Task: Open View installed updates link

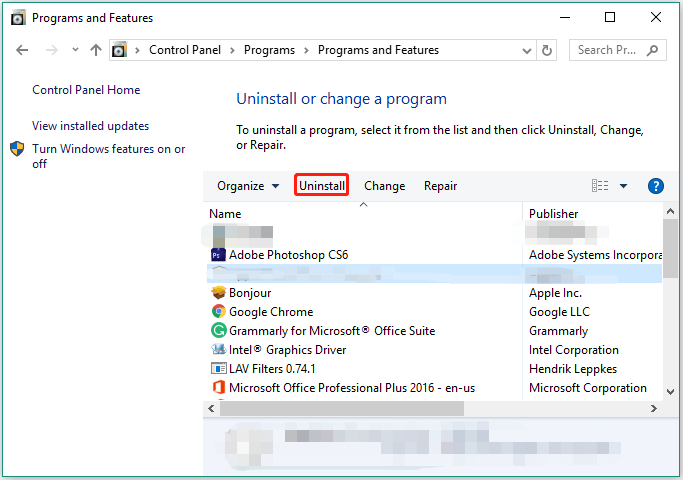Action: pos(91,126)
